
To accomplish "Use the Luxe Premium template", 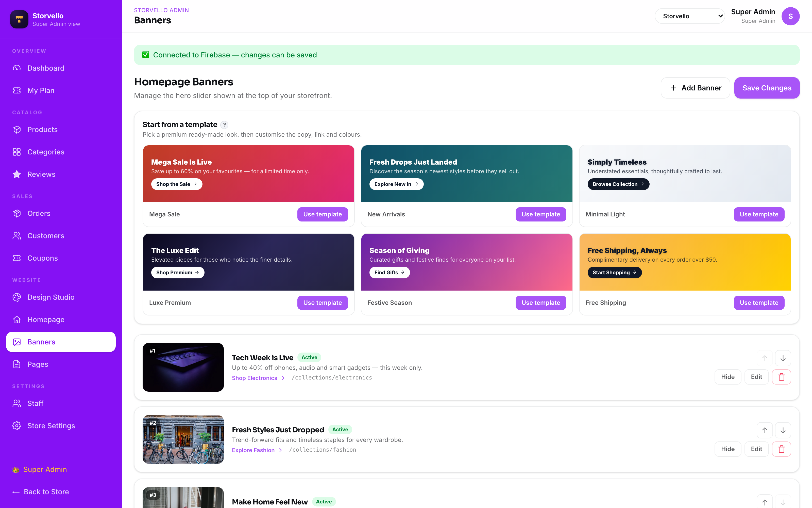I will pos(323,303).
